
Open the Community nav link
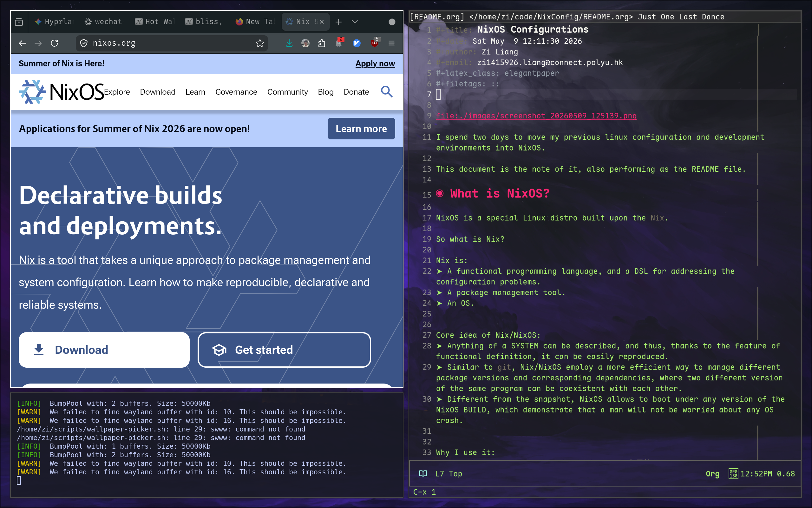[288, 92]
